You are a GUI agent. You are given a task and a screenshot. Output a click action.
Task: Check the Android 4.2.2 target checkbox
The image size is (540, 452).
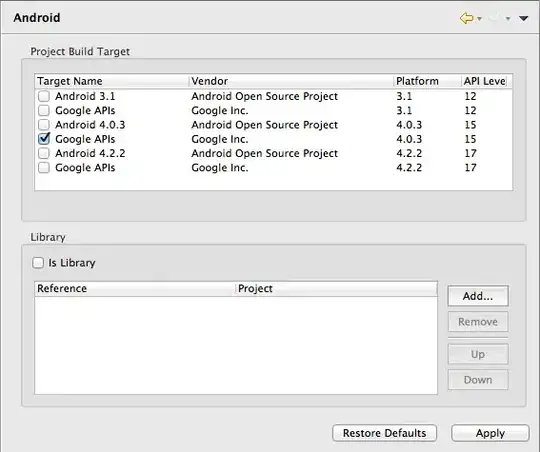click(x=44, y=153)
